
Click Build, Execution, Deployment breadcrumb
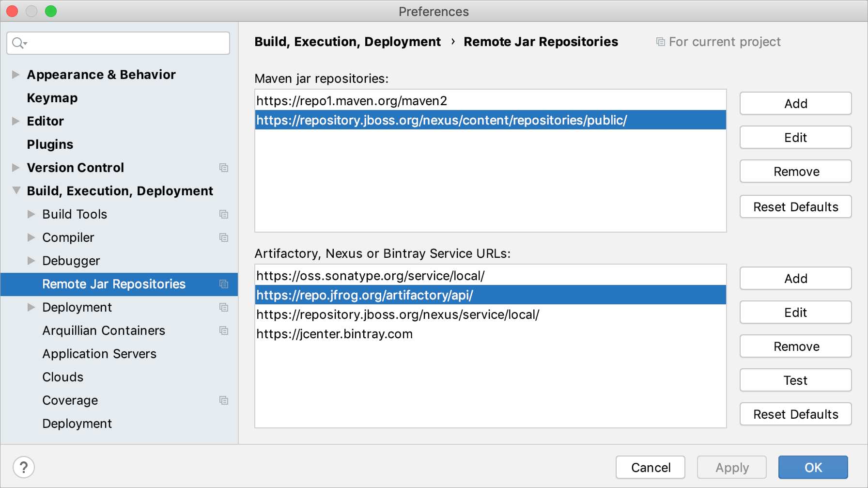(348, 42)
